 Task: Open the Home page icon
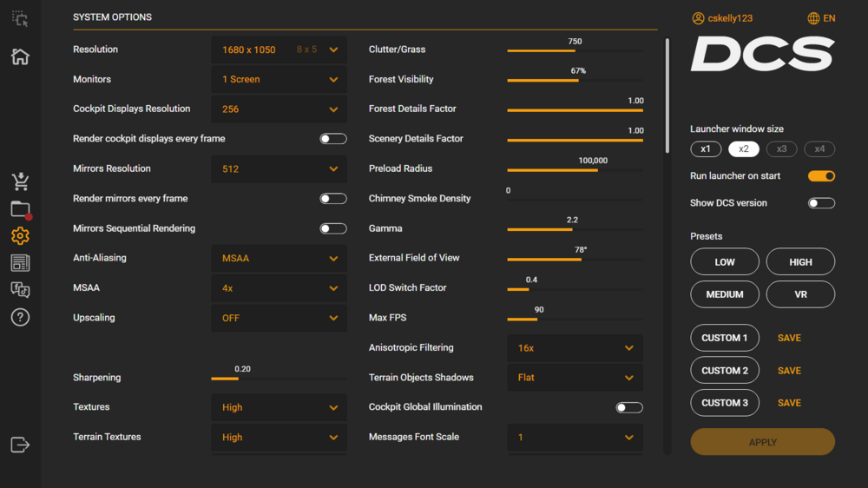coord(20,56)
